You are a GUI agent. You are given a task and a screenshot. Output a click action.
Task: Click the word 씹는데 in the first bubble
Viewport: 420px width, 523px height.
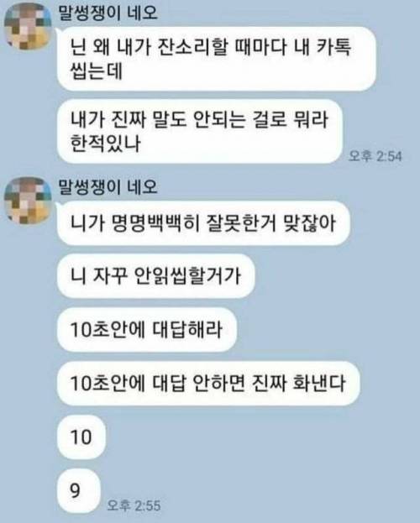click(97, 71)
